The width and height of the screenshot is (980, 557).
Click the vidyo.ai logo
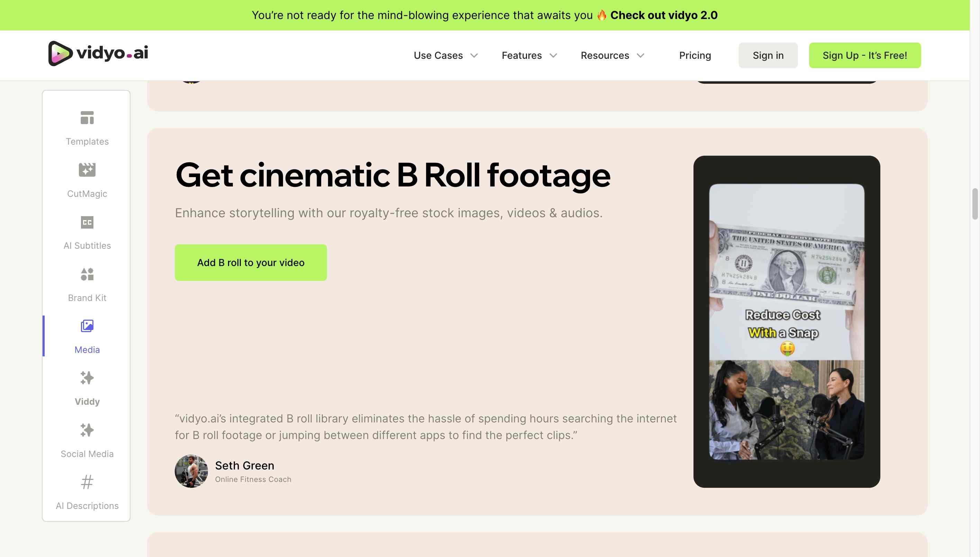(98, 53)
